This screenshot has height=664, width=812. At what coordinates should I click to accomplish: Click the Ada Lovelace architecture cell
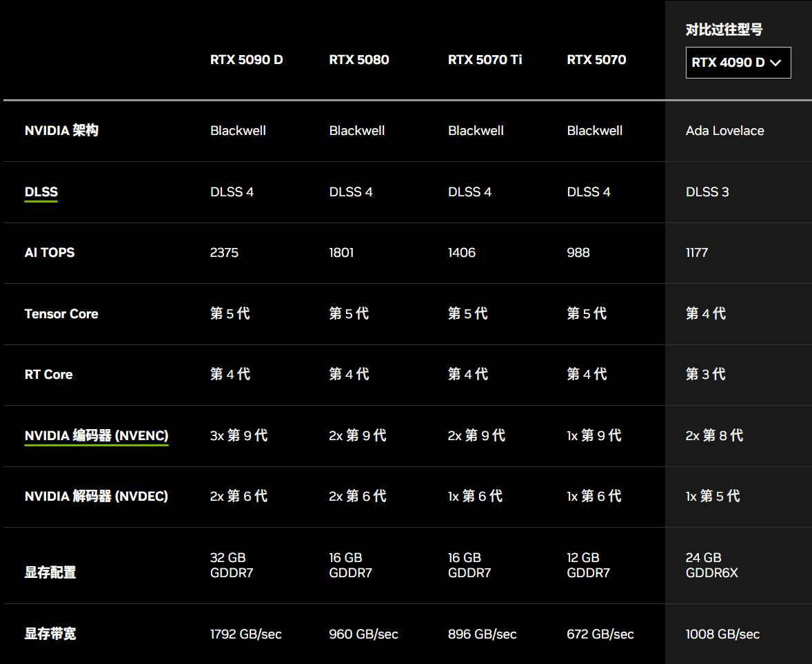(x=725, y=131)
